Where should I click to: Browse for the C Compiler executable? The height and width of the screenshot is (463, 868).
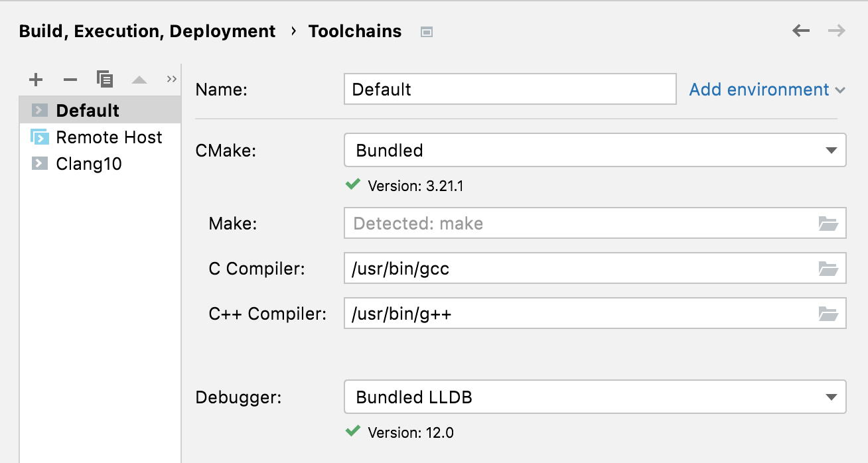click(828, 269)
